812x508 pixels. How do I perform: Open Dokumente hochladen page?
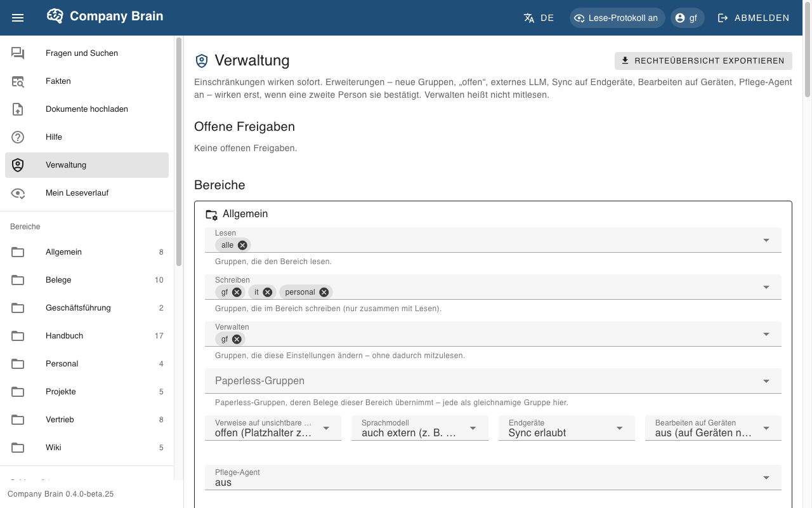[x=87, y=109]
